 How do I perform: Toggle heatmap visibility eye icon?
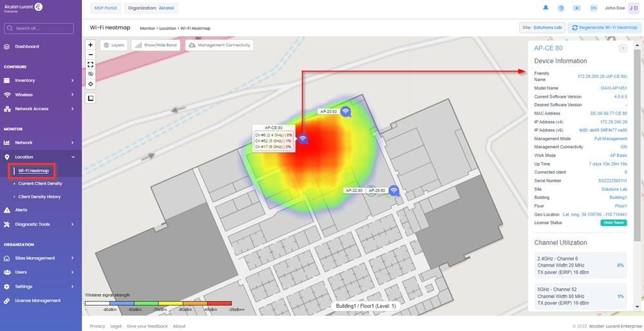tap(91, 74)
